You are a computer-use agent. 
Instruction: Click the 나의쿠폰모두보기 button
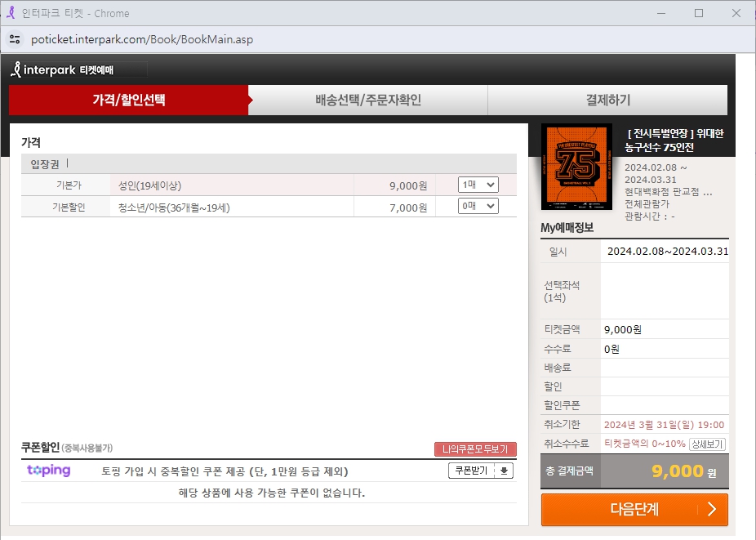pos(475,449)
